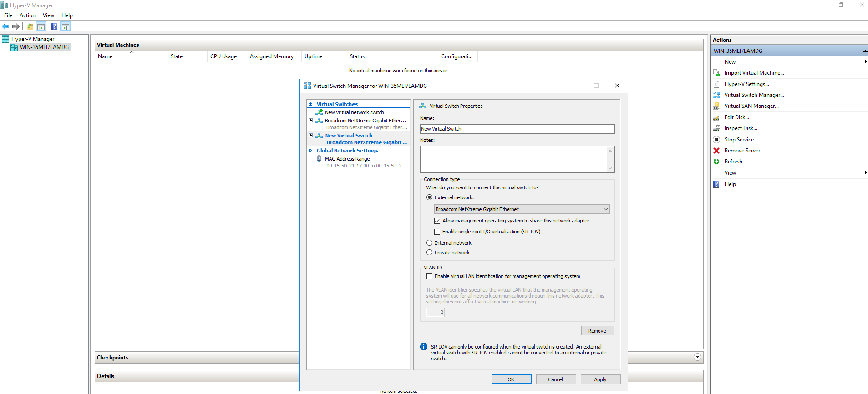Click the blue Help toolbar icon

(x=54, y=27)
